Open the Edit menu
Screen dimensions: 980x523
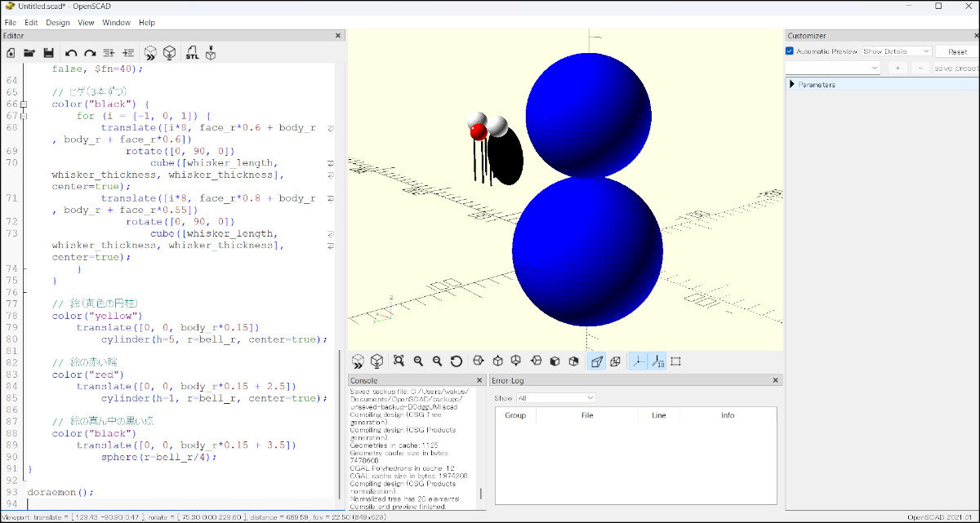(x=31, y=23)
